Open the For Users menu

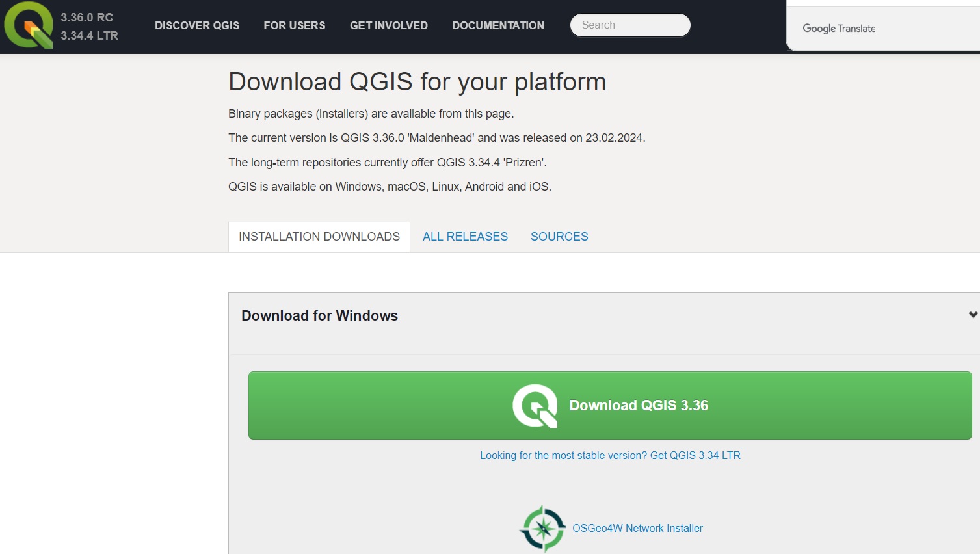[x=295, y=25]
